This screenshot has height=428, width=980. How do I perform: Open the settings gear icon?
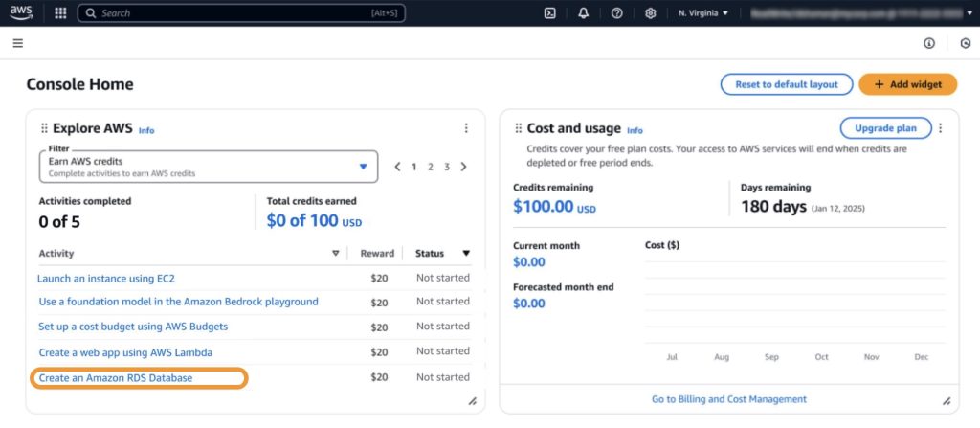(651, 13)
